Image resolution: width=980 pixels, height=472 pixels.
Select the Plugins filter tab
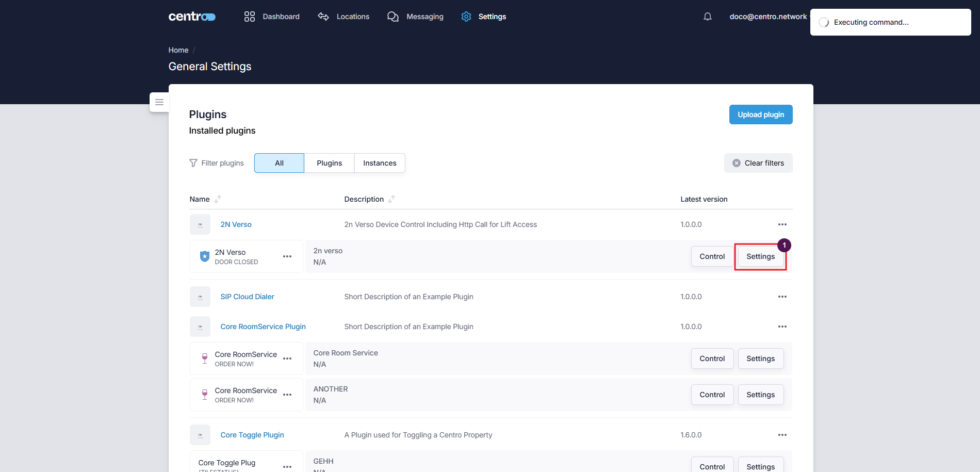329,163
